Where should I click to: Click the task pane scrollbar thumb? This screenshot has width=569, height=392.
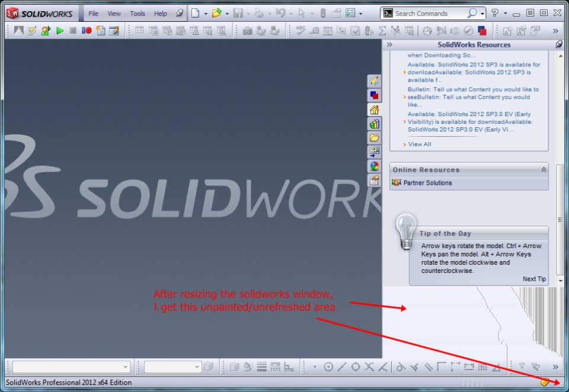[561, 219]
